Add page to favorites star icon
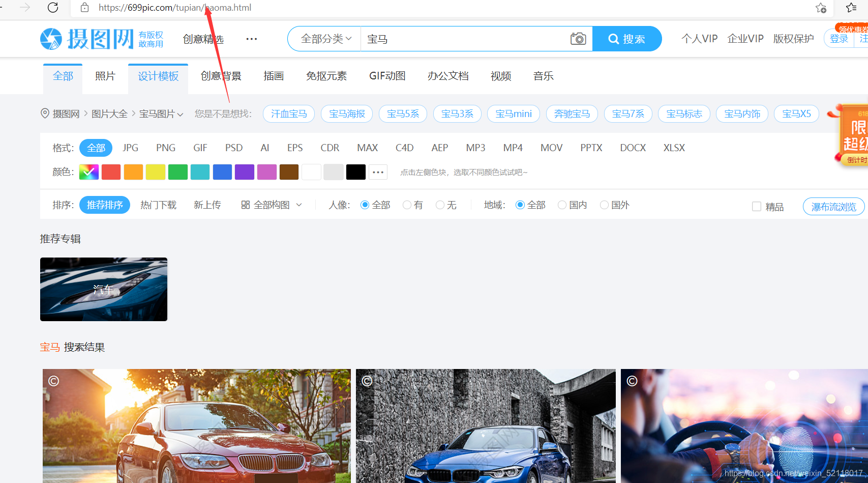This screenshot has height=483, width=868. point(821,8)
